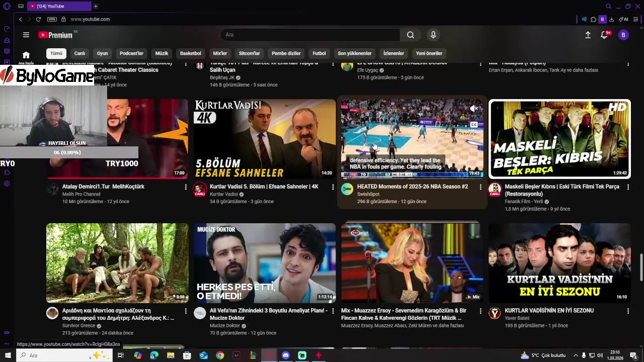Viewport: 644px width, 362px height.
Task: Select the (124) YouTube tab
Action: point(59,6)
